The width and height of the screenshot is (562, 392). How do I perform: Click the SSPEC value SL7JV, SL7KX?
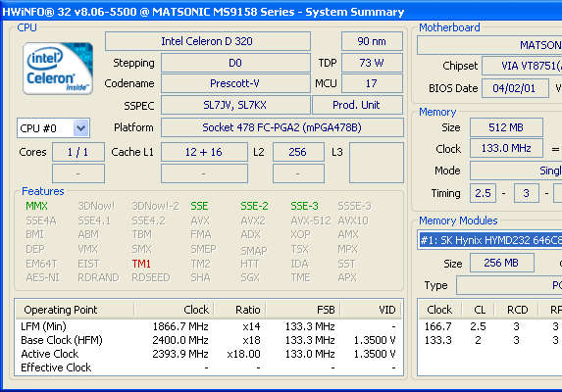coord(235,105)
